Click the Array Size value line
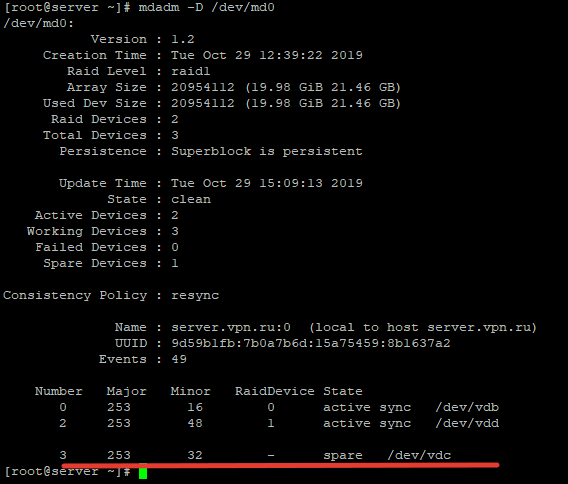 286,87
